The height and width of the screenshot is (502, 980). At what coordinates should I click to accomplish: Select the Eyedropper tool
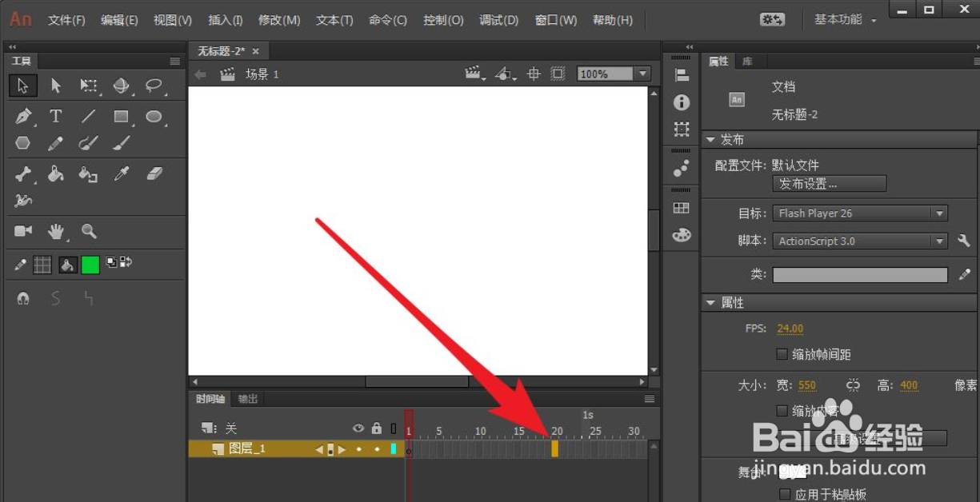pos(122,173)
